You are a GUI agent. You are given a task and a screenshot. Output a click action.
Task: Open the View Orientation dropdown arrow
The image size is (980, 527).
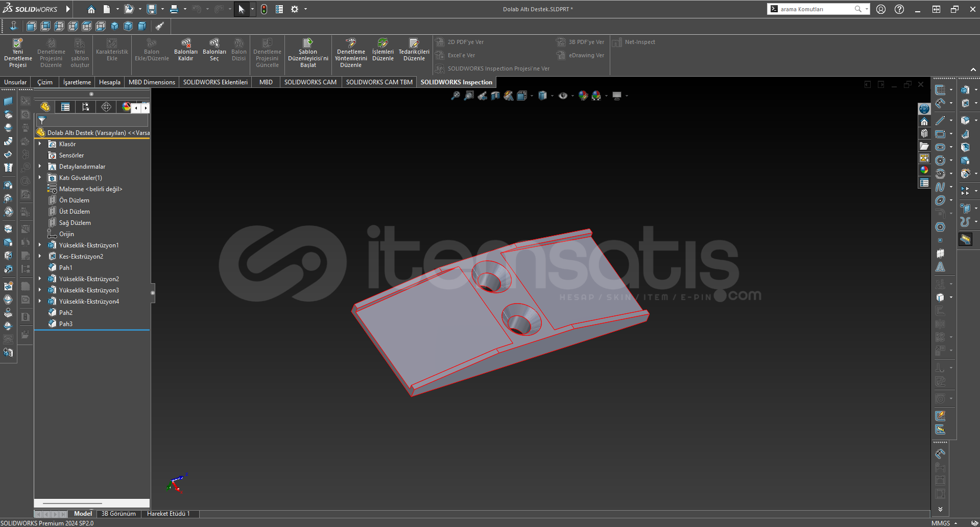(532, 96)
